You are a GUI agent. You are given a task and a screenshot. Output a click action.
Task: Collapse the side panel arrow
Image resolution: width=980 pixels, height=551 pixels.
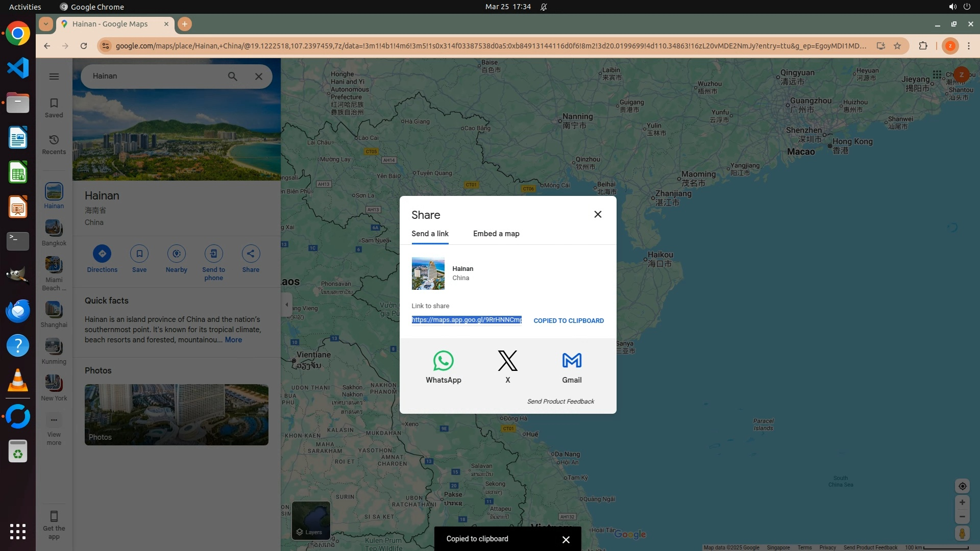point(287,305)
